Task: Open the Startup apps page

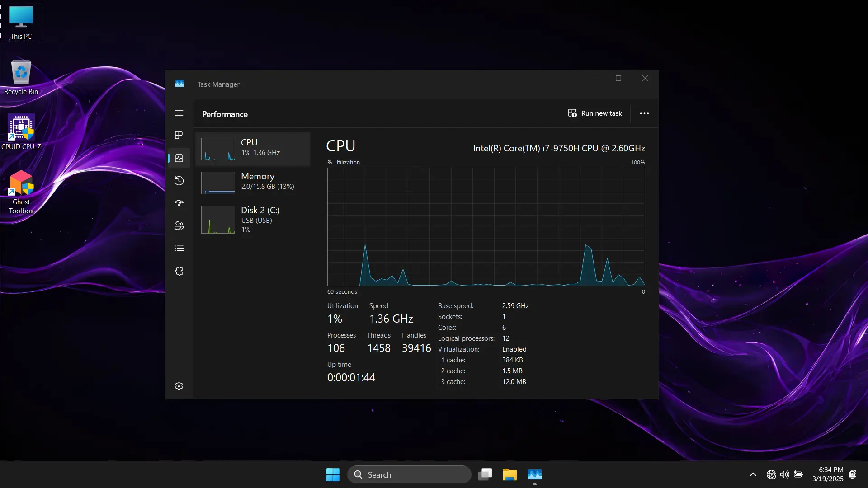Action: click(179, 203)
